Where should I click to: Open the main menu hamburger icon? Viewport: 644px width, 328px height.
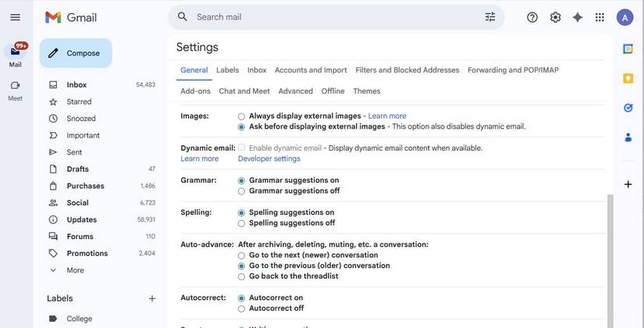[15, 17]
